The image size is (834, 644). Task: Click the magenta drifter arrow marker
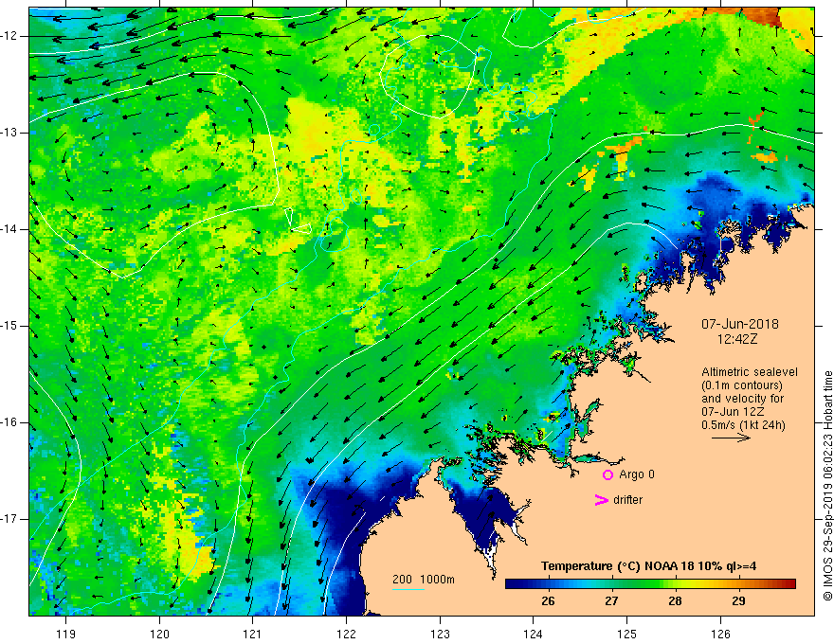pyautogui.click(x=601, y=500)
